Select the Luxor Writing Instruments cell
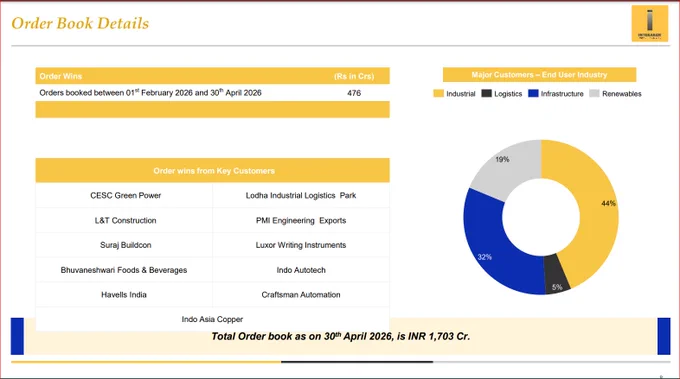The height and width of the screenshot is (379, 680). pyautogui.click(x=301, y=245)
